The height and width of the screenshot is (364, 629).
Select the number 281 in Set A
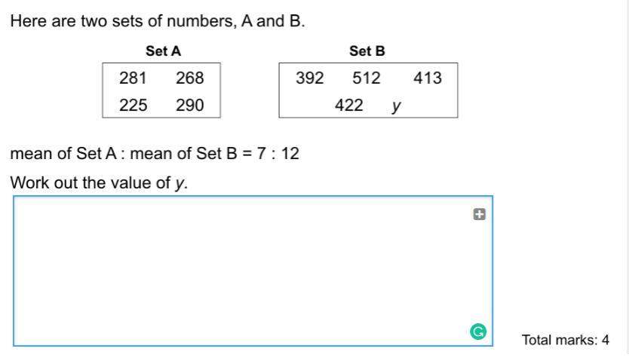(133, 78)
